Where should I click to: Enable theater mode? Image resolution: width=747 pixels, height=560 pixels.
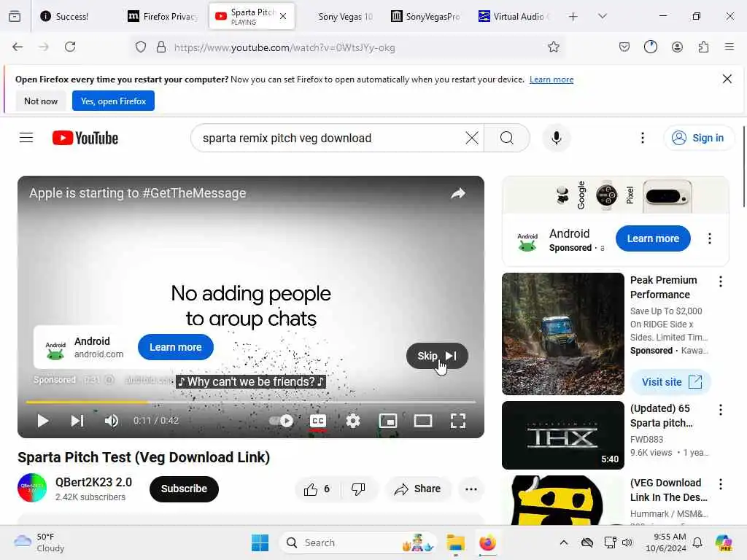(x=423, y=421)
